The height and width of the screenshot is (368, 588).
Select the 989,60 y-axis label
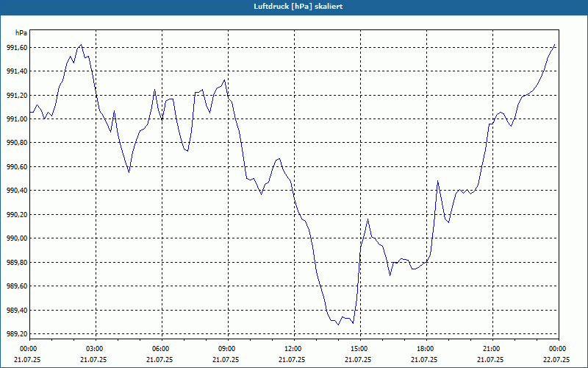(17, 286)
